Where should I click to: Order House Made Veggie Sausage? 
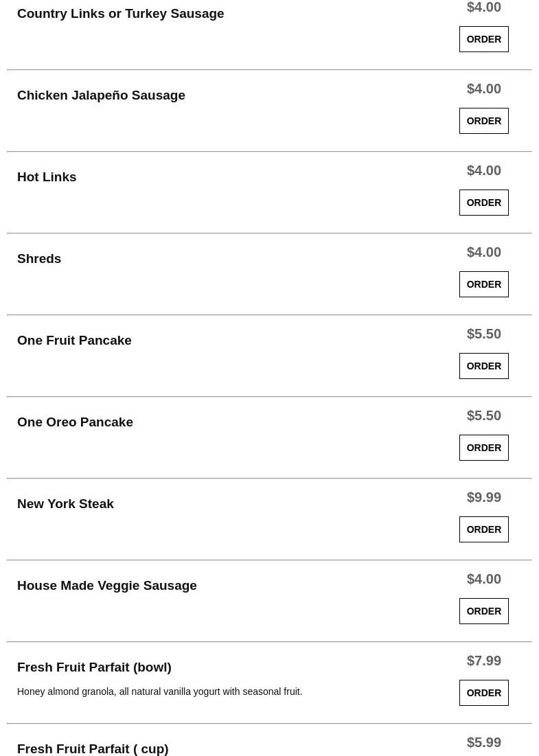click(483, 611)
